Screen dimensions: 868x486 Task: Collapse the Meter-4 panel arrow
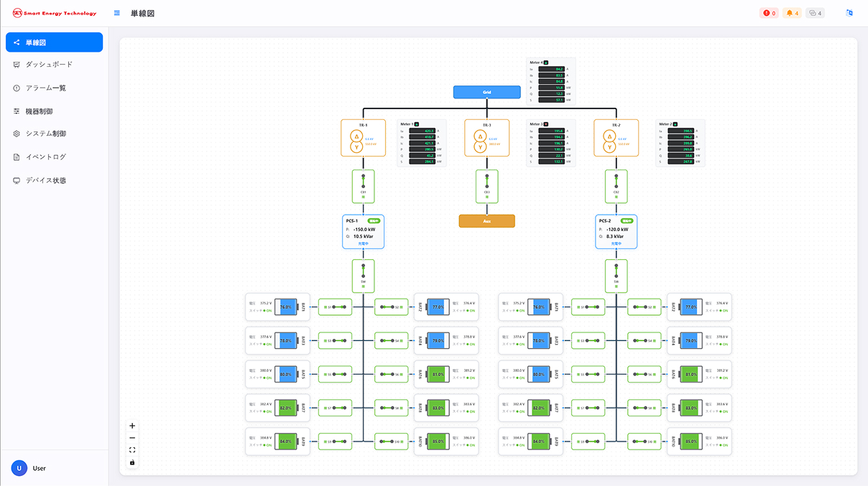pyautogui.click(x=547, y=62)
